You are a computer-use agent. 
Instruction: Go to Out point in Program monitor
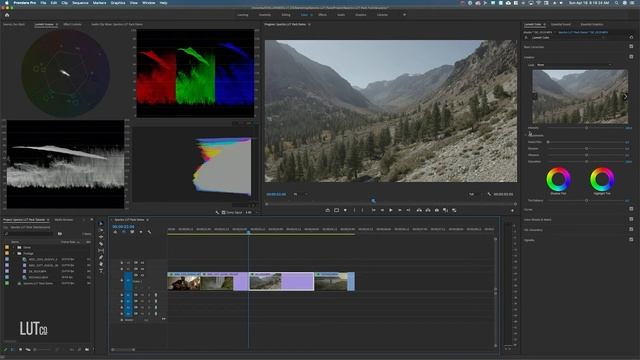point(408,210)
